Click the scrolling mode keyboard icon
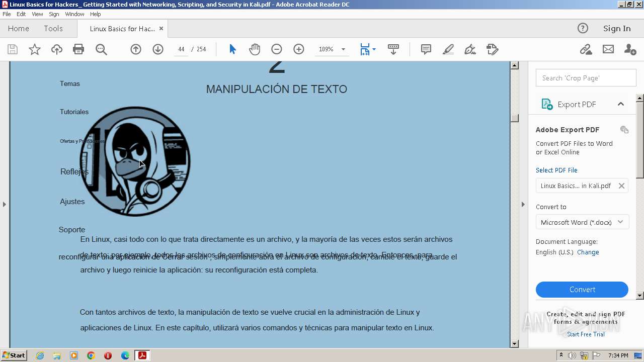The image size is (644, 362). pos(393,49)
